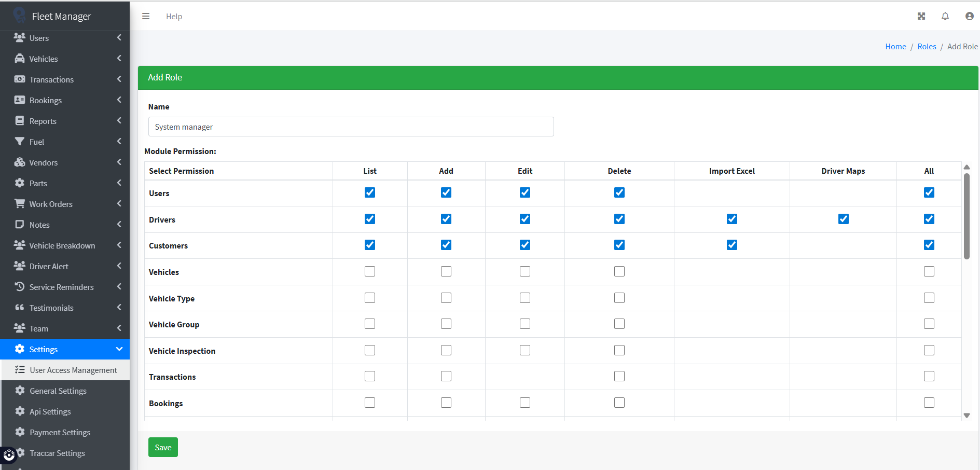Click the fullscreen expand icon
980x470 pixels.
point(921,16)
